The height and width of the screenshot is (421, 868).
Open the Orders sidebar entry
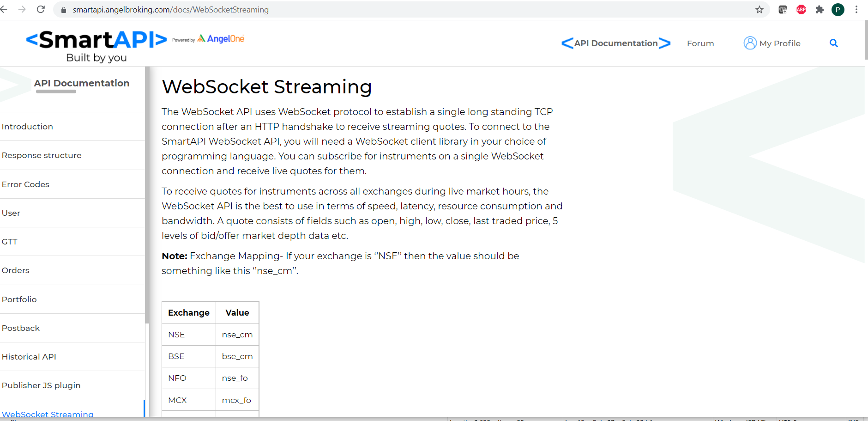click(x=72, y=270)
